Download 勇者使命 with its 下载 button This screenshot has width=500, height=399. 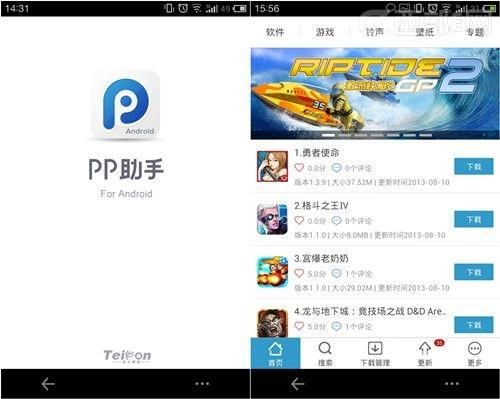[474, 166]
